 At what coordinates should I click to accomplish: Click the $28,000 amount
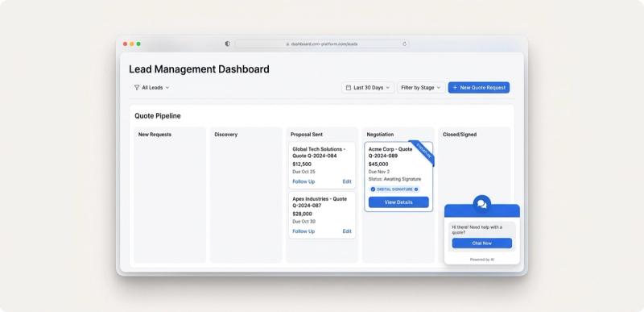[303, 214]
